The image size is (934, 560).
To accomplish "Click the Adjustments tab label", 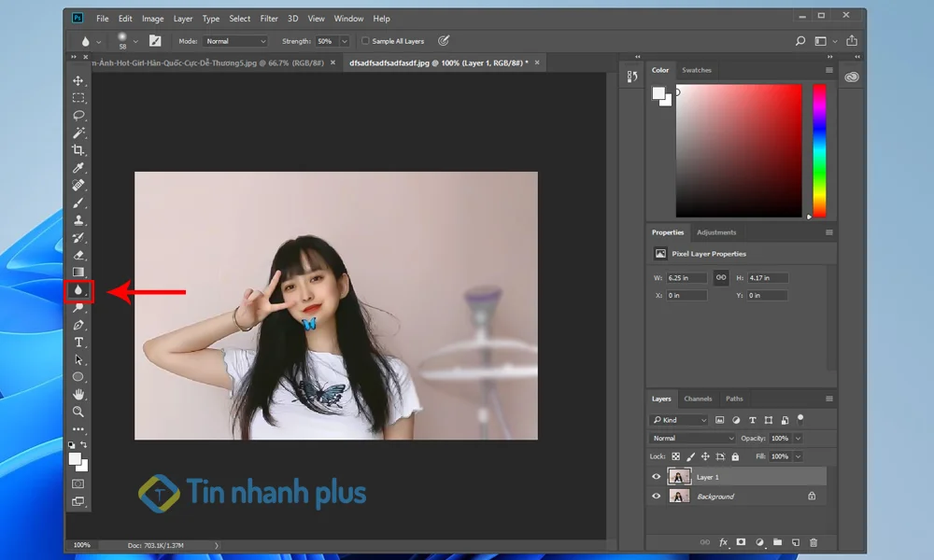I will tap(716, 231).
